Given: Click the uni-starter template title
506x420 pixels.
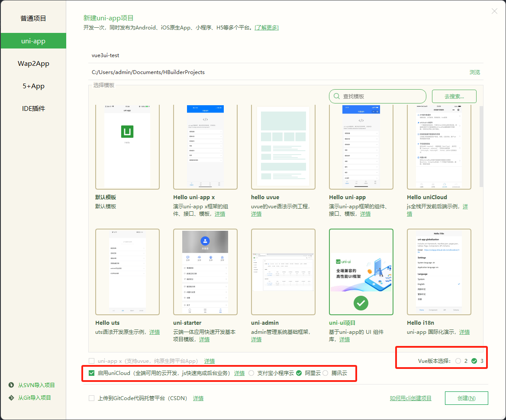Looking at the screenshot, I should 187,323.
